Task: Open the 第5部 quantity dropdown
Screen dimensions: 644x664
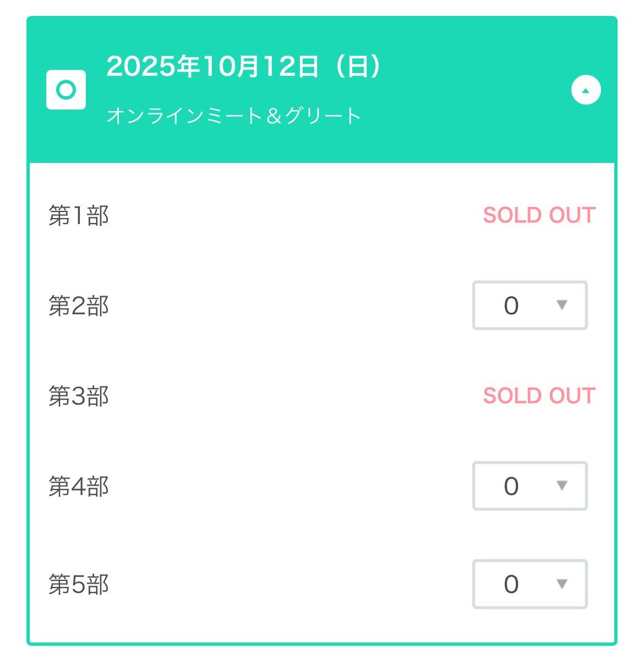Action: tap(530, 584)
